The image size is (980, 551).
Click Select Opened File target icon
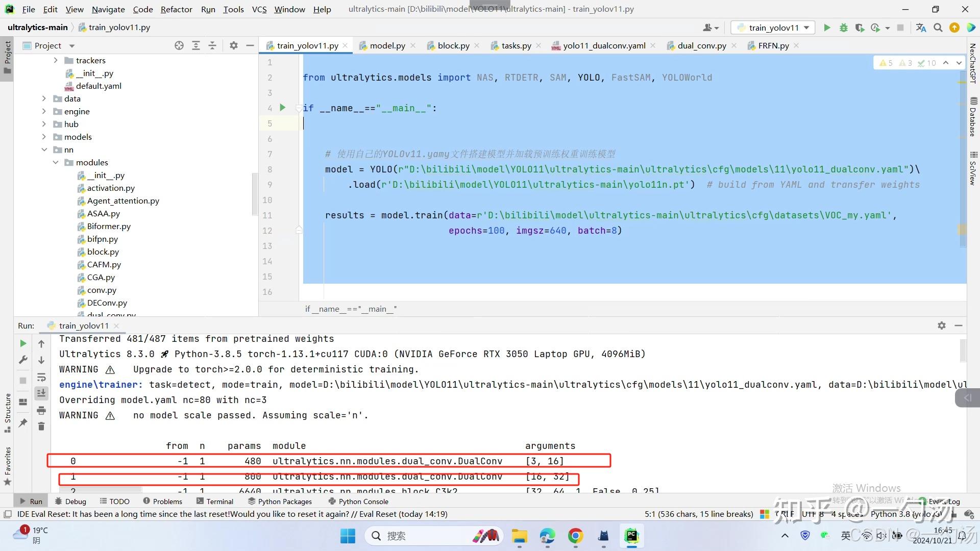click(179, 45)
